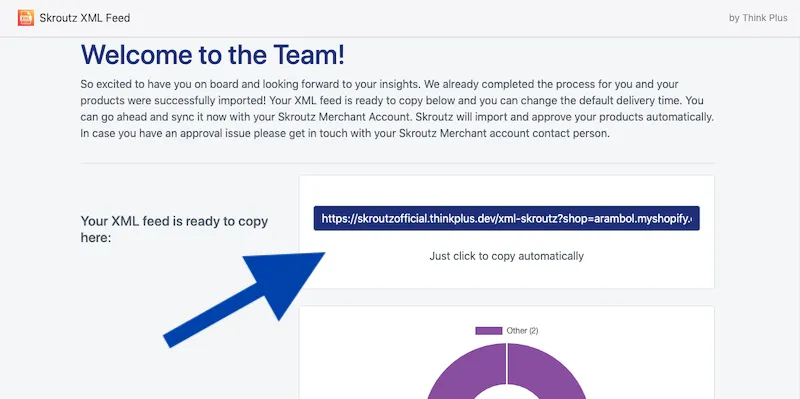The image size is (800, 399).
Task: Click the Your XML feed is ready label
Action: (x=174, y=229)
